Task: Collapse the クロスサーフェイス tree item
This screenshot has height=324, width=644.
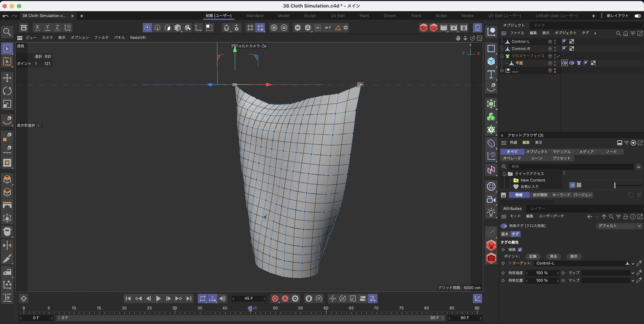Action: [502, 56]
